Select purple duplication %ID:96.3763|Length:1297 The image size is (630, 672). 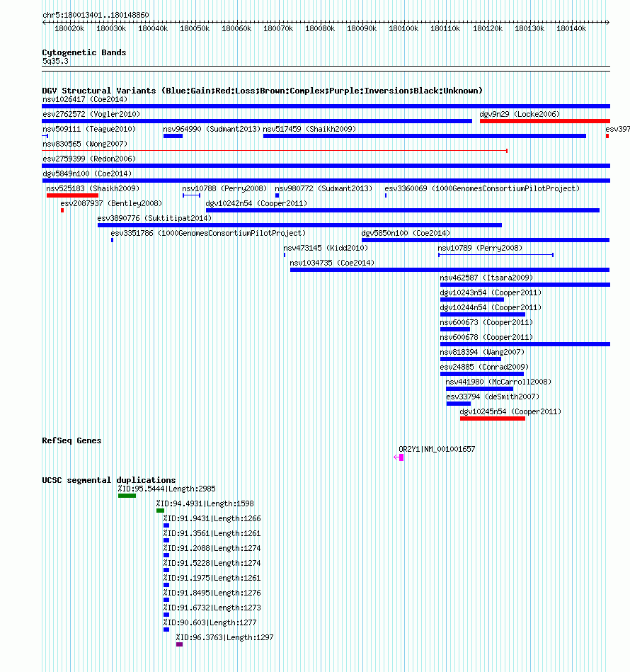(x=180, y=644)
